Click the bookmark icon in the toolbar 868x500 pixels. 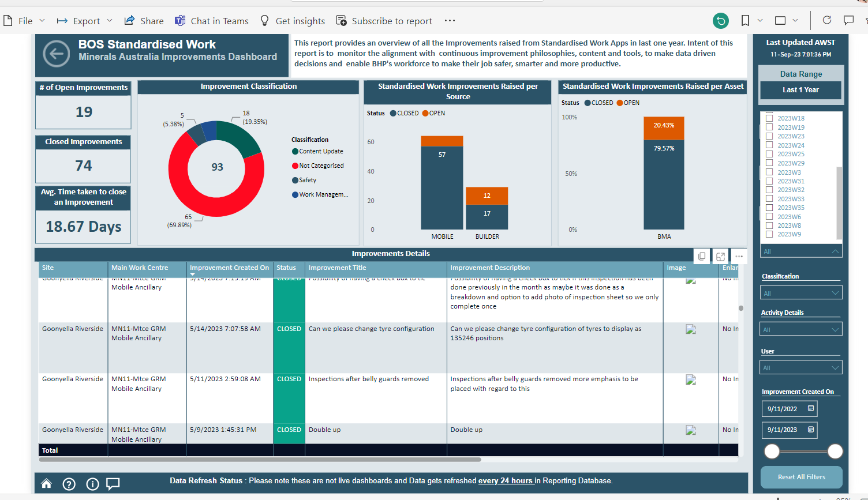745,21
